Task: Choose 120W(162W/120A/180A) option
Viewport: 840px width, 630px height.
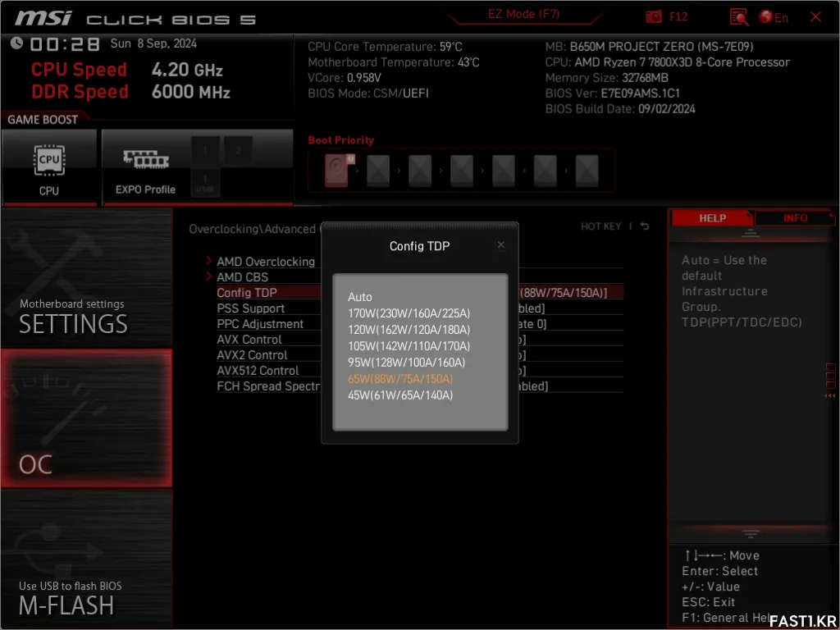Action: [409, 330]
